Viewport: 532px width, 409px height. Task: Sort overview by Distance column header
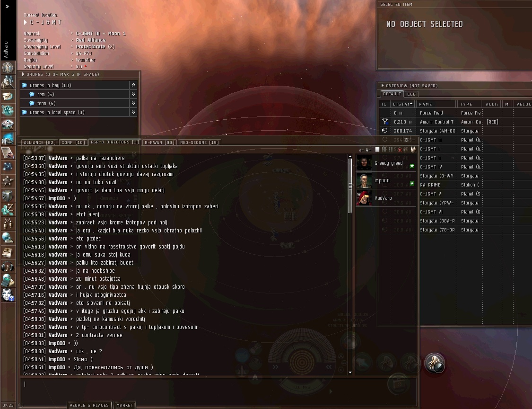(x=403, y=104)
